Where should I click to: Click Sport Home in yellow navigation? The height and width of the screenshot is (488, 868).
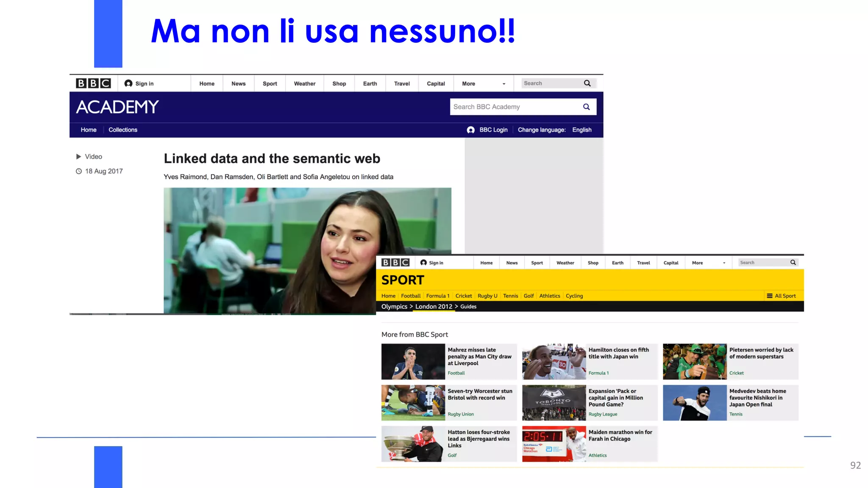coord(388,296)
